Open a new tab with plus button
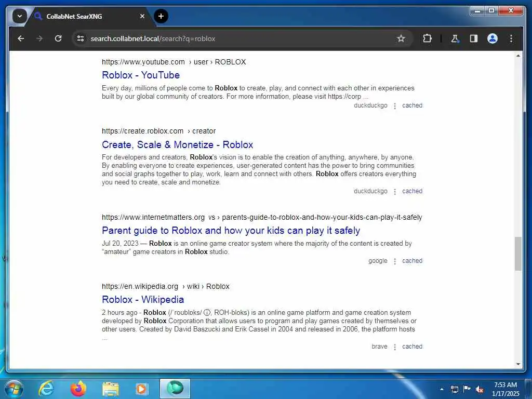532x399 pixels. tap(161, 16)
